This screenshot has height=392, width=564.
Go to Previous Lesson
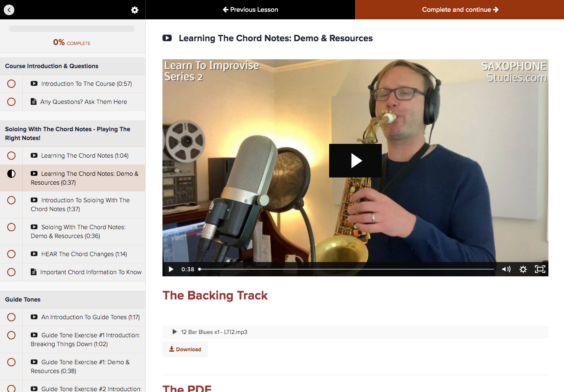(250, 10)
